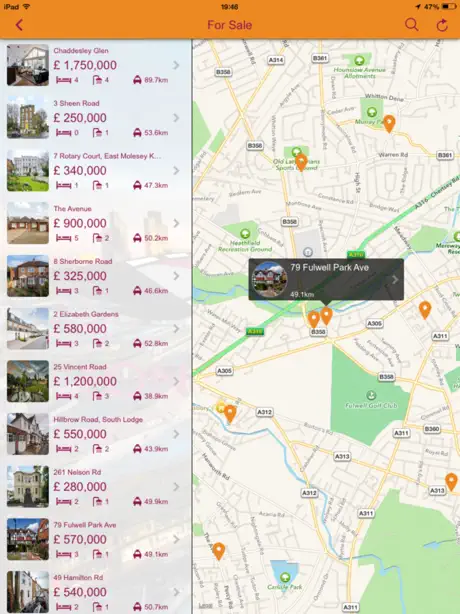The height and width of the screenshot is (614, 460).
Task: Select the £ 250,000 price
Action: pos(80,118)
